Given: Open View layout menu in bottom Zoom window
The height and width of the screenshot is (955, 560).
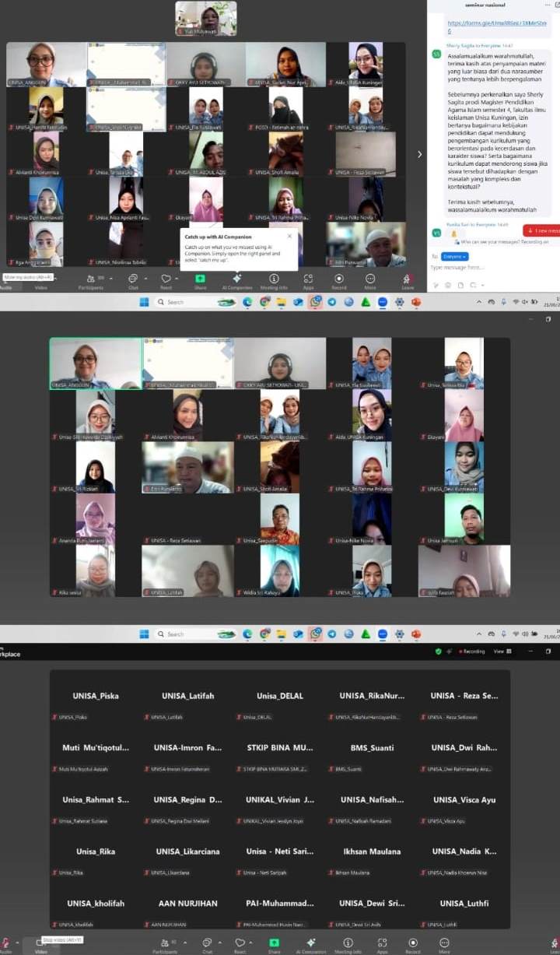Looking at the screenshot, I should coord(503,651).
